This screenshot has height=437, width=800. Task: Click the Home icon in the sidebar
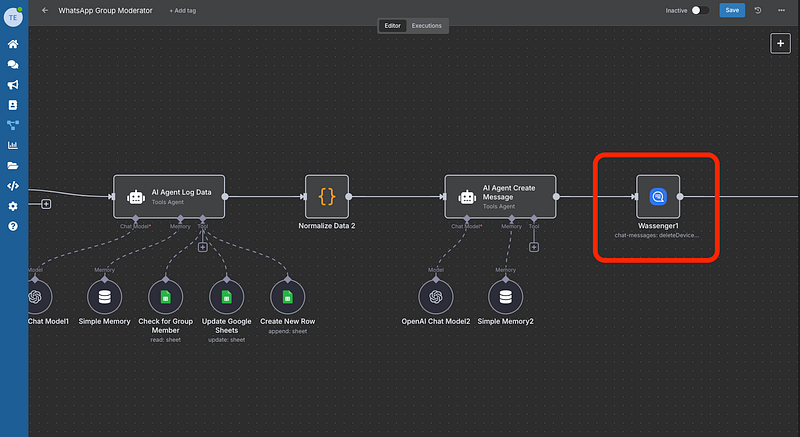click(13, 45)
